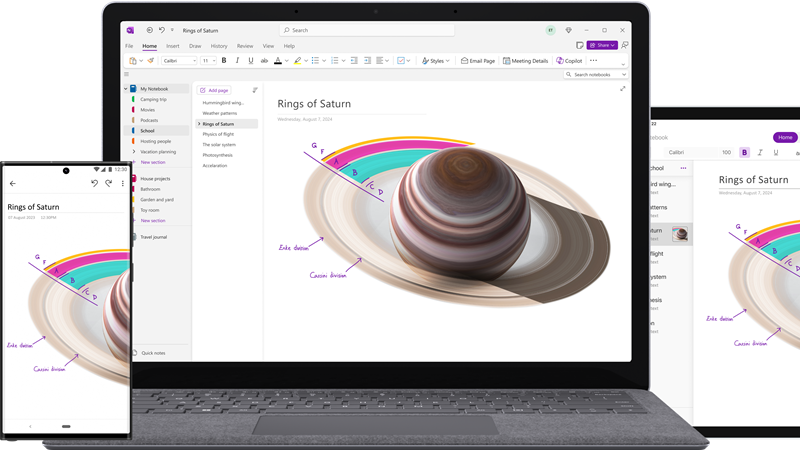Switch to the Insert ribbon tab
This screenshot has height=450, width=800.
173,46
